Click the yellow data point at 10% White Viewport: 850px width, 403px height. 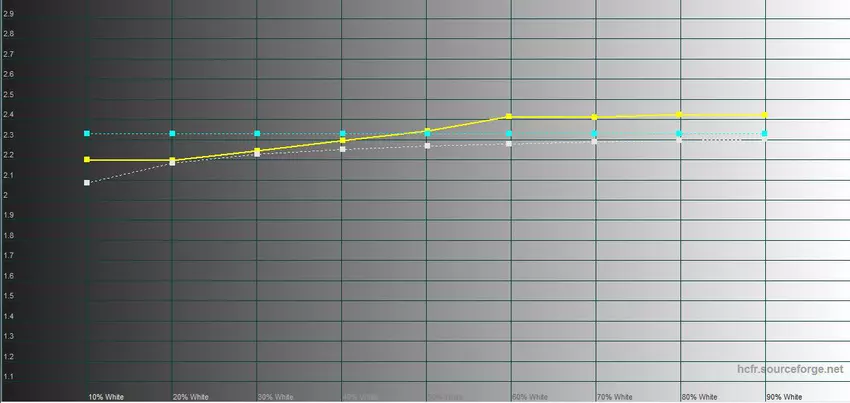click(x=88, y=160)
